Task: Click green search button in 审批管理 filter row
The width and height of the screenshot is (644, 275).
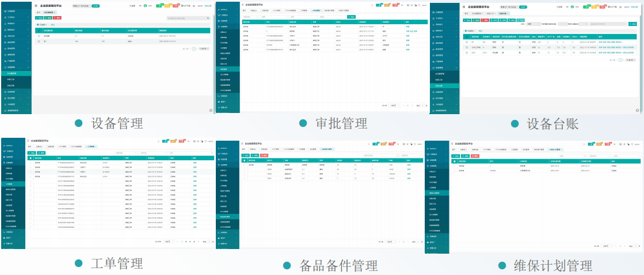Action: (351, 17)
